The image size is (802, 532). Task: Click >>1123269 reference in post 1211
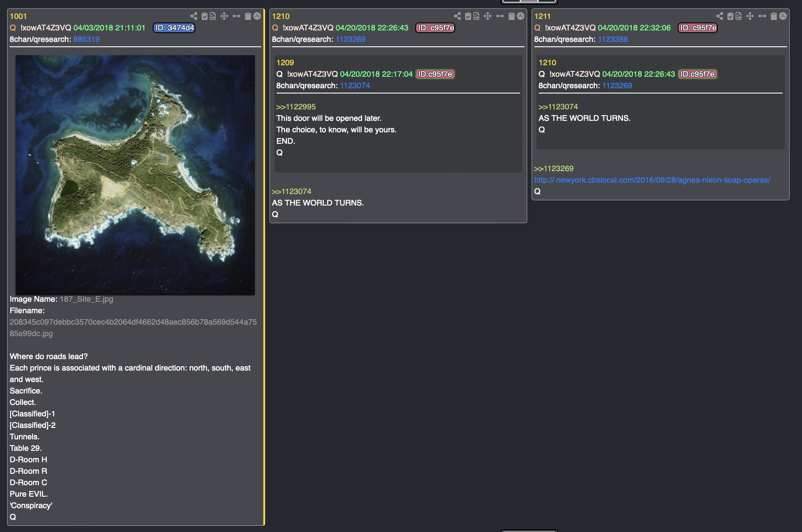[554, 169]
